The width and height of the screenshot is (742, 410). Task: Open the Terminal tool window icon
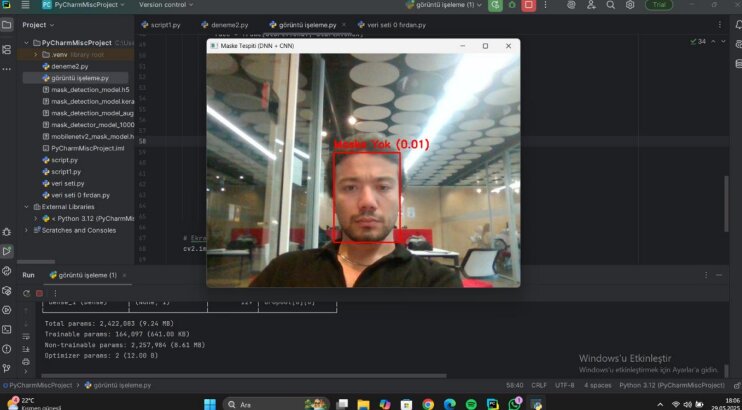pos(7,330)
